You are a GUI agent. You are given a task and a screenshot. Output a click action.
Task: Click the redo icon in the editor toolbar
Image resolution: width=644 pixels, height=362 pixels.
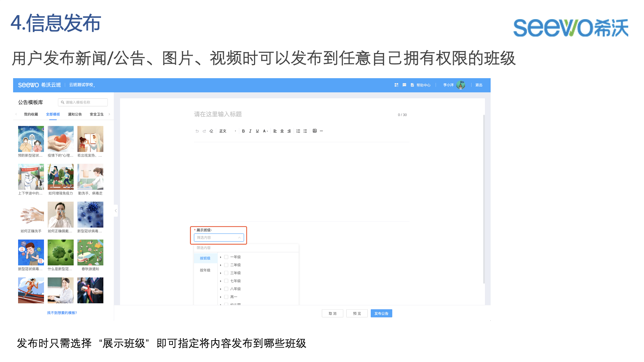pos(204,131)
